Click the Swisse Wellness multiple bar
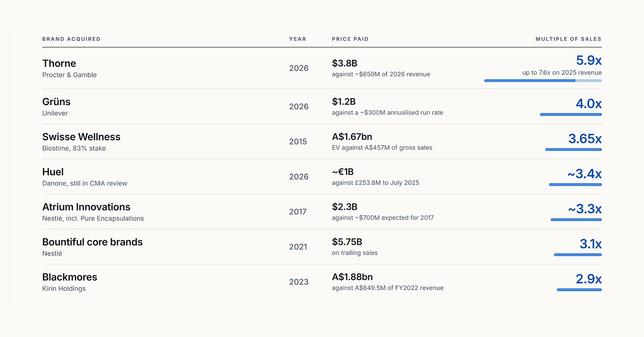The image size is (644, 337). pyautogui.click(x=574, y=149)
